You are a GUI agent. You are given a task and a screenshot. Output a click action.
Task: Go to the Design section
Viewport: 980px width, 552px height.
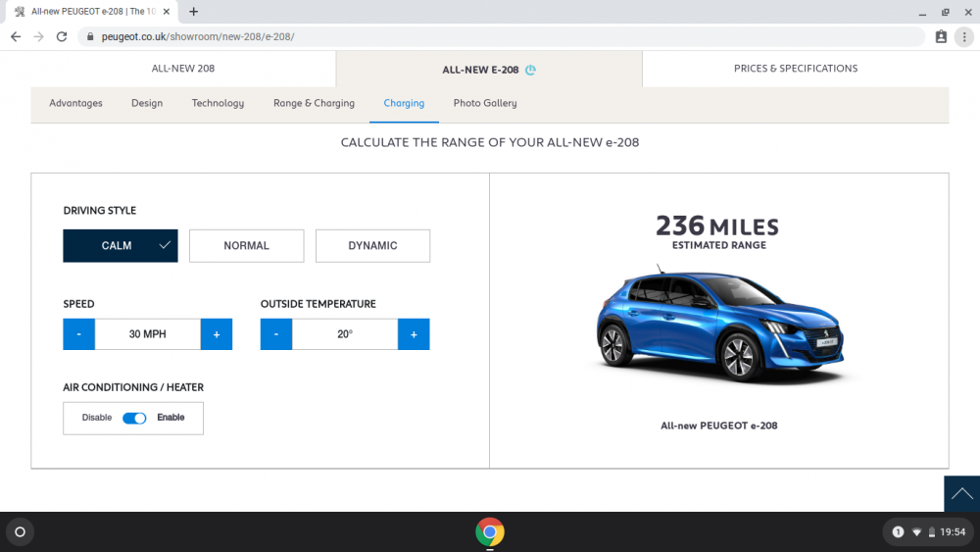point(147,103)
